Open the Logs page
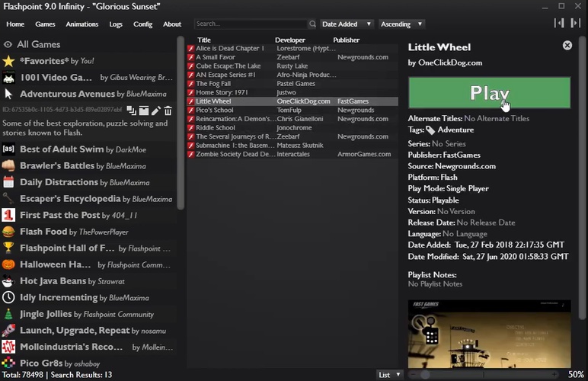The height and width of the screenshot is (381, 588). click(x=116, y=24)
